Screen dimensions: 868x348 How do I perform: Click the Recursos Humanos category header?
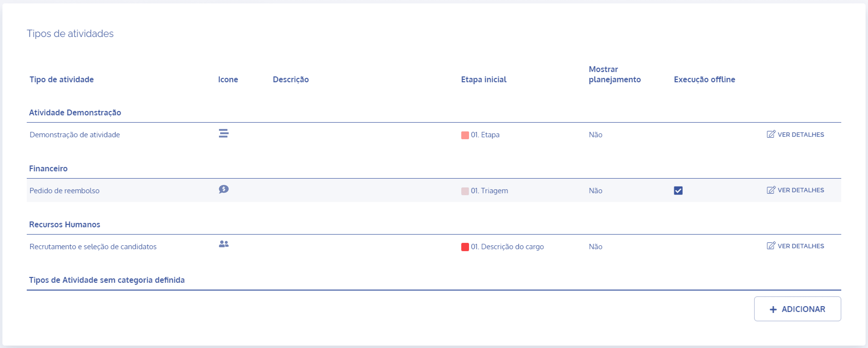[x=65, y=225]
